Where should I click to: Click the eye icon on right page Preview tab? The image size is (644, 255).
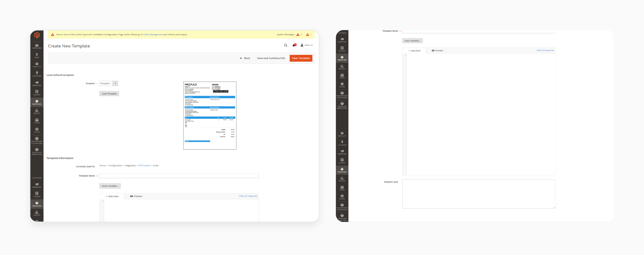point(433,50)
